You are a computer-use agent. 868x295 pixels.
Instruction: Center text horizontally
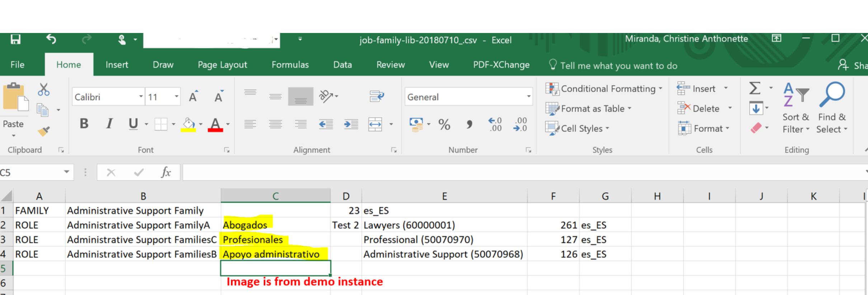[x=275, y=124]
